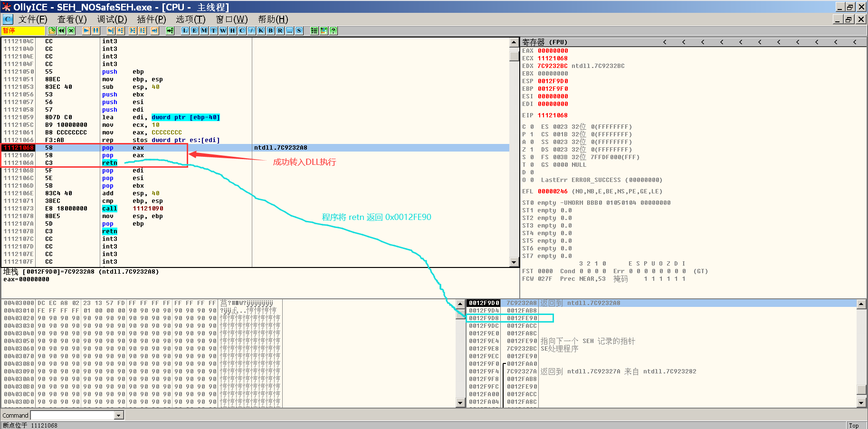The height and width of the screenshot is (429, 868).
Task: Click inside the Command input field
Action: tap(72, 415)
